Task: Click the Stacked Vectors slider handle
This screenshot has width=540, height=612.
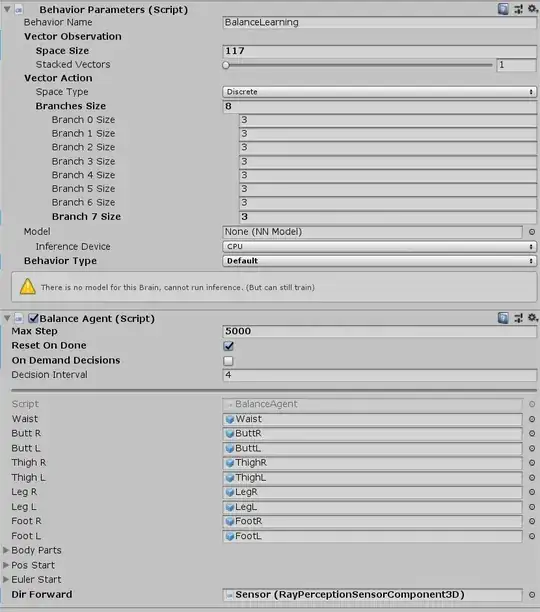Action: 226,65
